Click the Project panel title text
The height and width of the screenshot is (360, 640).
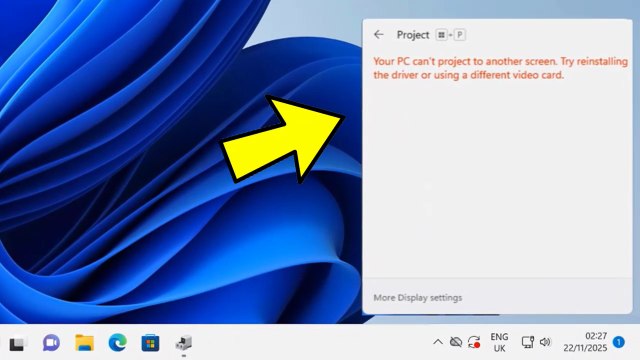point(413,35)
